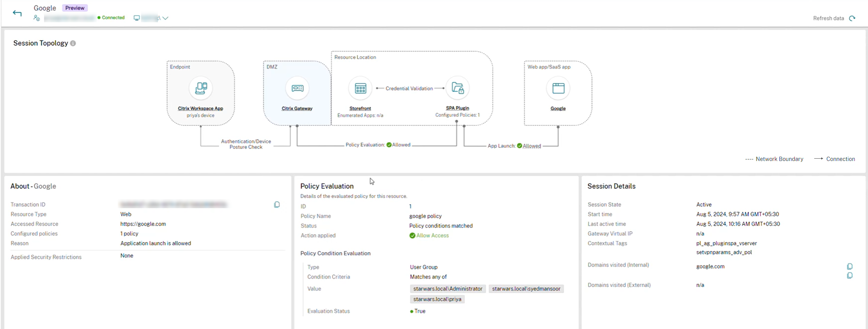The width and height of the screenshot is (868, 329).
Task: Open the Citrix Workspace App link
Action: pos(200,109)
